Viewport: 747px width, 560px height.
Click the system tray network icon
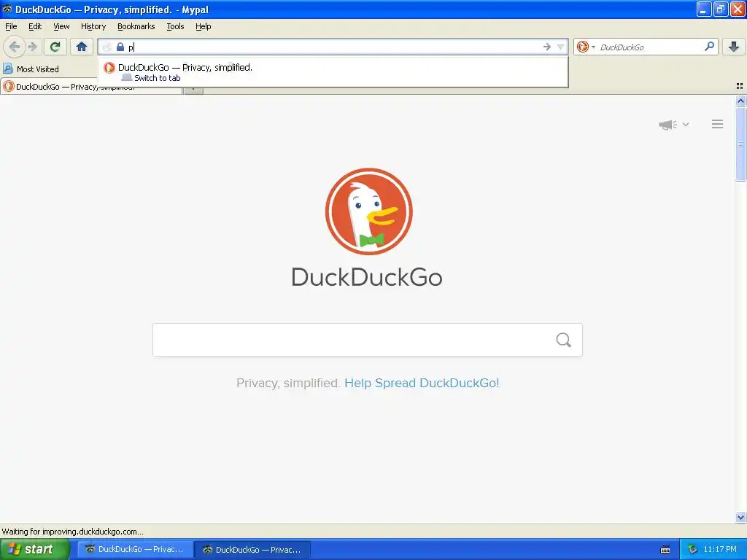point(693,550)
